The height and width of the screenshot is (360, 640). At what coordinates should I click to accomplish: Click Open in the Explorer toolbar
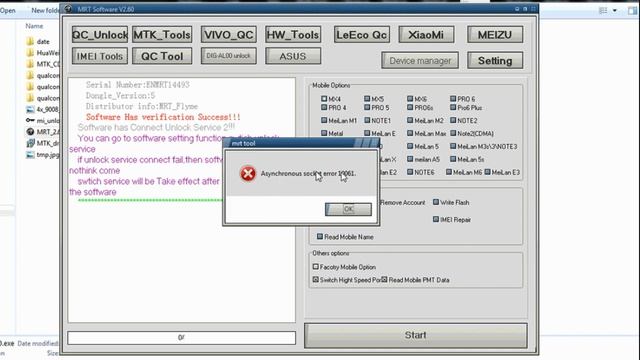(8, 11)
